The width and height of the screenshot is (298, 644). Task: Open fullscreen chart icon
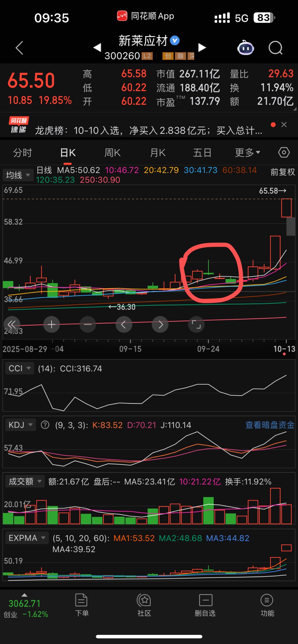point(196,324)
